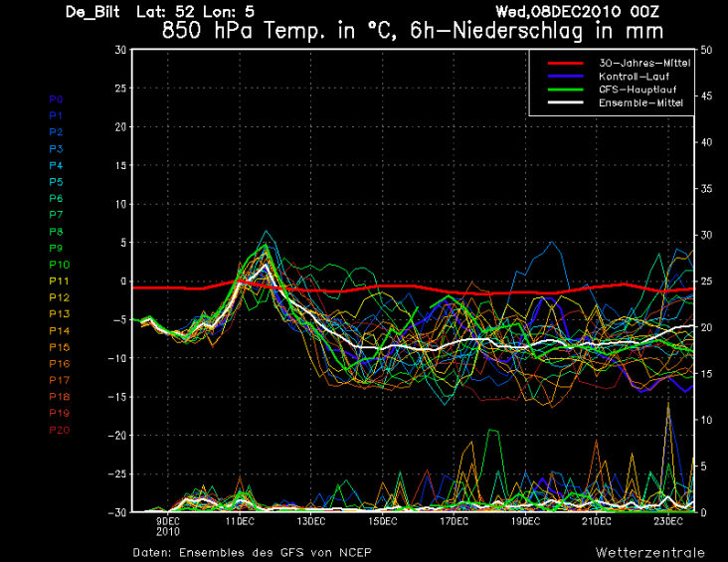Click the 15DEC date axis label
Image resolution: width=728 pixels, height=562 pixels.
383,521
